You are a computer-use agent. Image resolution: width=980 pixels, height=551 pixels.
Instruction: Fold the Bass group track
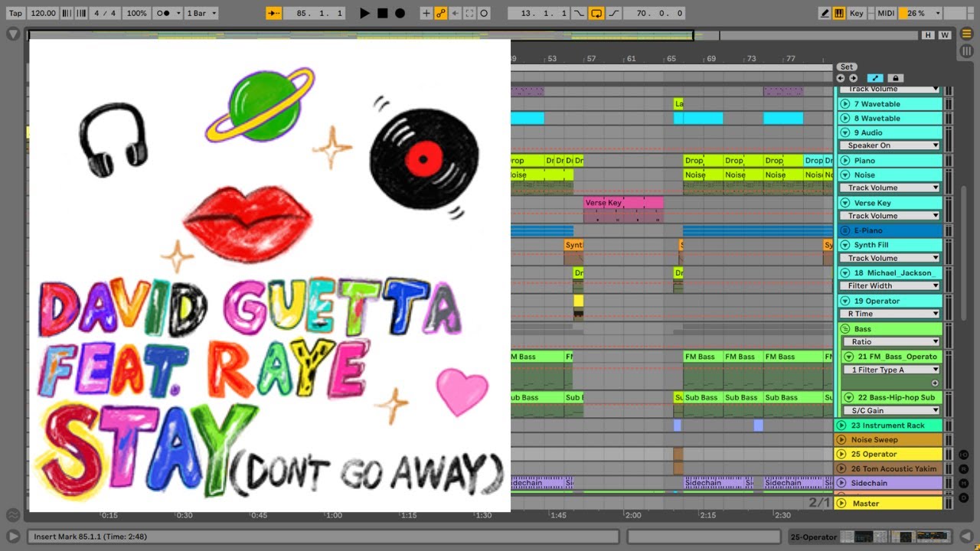845,329
